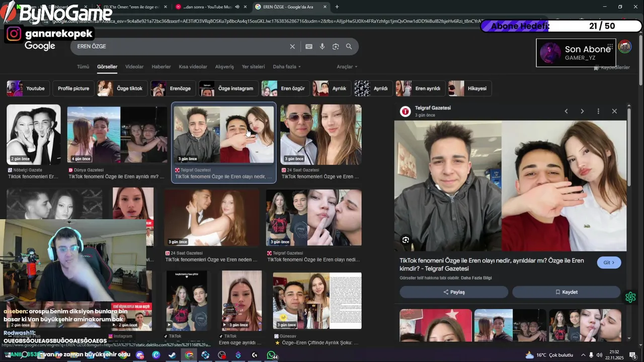The width and height of the screenshot is (644, 362).
Task: Close the image preview panel
Action: [614, 111]
